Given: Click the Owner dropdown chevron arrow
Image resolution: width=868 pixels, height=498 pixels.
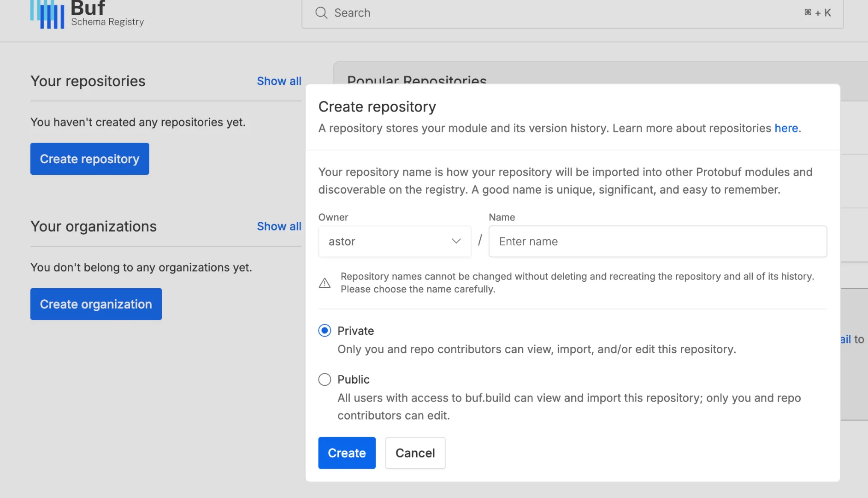Looking at the screenshot, I should pyautogui.click(x=456, y=241).
